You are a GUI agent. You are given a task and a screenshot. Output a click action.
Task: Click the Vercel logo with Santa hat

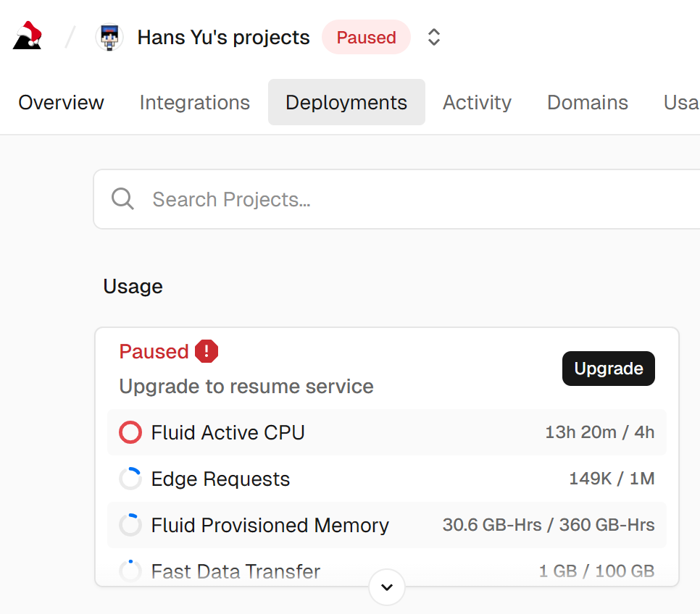[28, 37]
